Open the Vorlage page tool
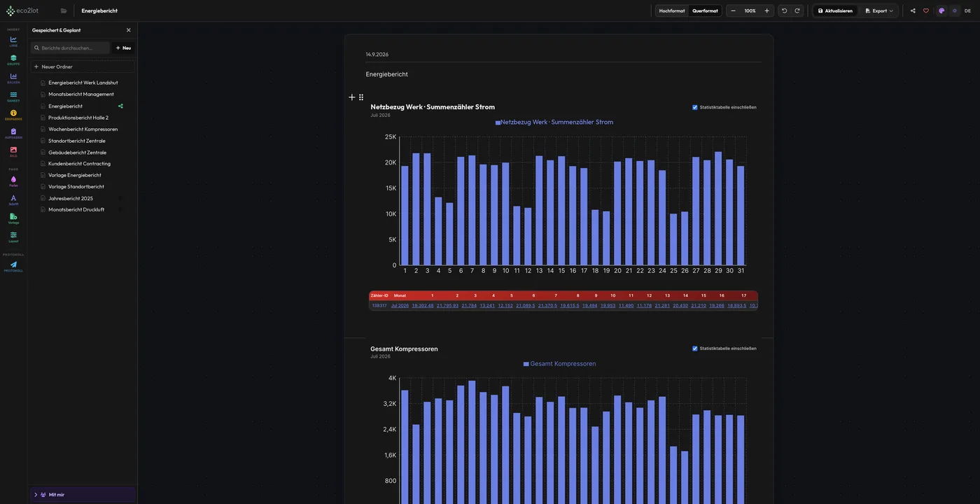980x504 pixels. coord(13,218)
